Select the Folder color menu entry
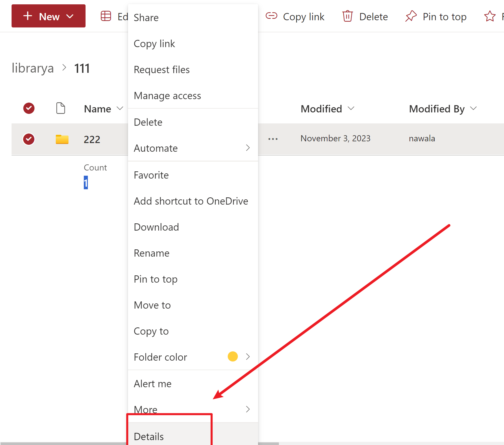 pos(193,357)
